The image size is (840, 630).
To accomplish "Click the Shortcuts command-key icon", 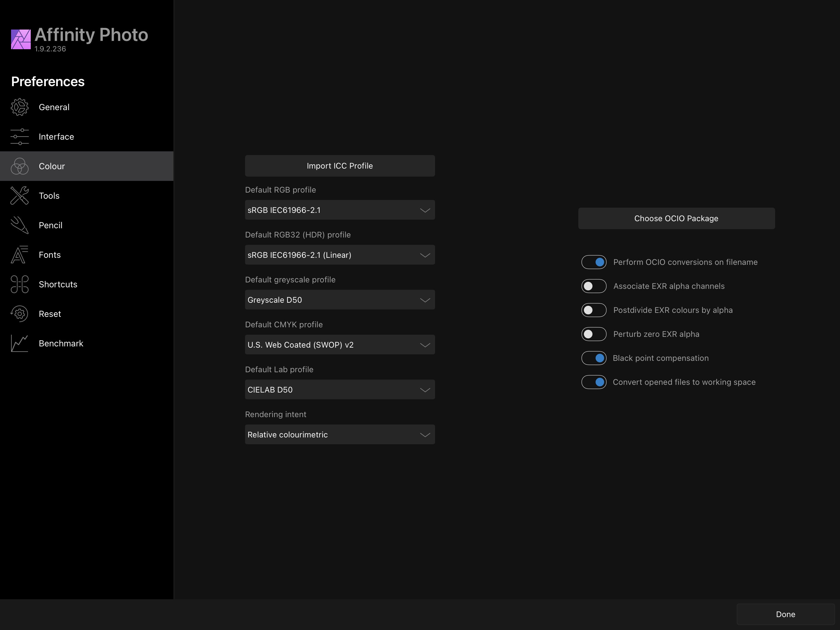I will tap(19, 284).
